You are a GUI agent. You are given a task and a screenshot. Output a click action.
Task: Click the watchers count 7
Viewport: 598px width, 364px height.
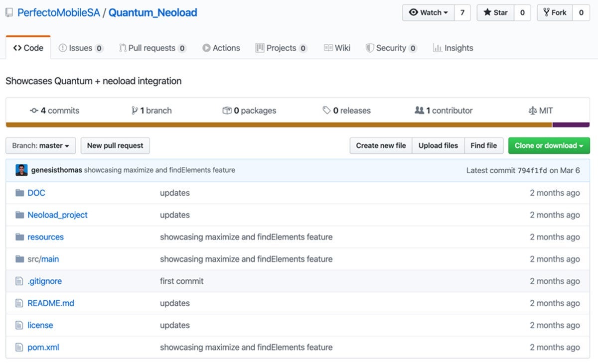(462, 13)
